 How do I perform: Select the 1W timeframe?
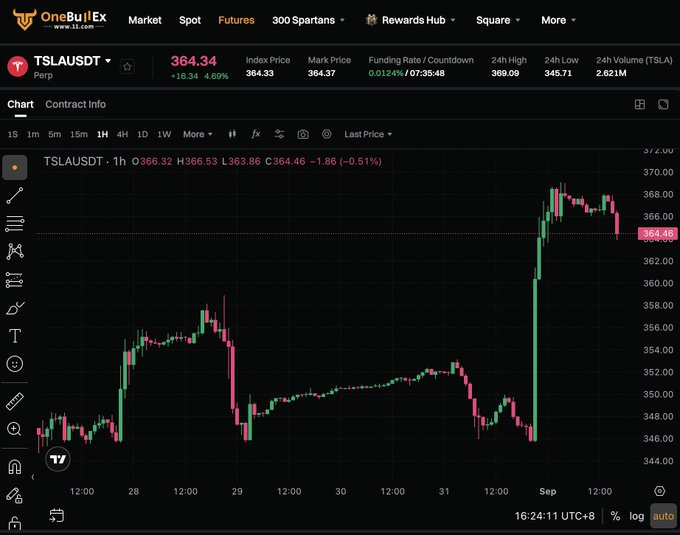pyautogui.click(x=164, y=134)
